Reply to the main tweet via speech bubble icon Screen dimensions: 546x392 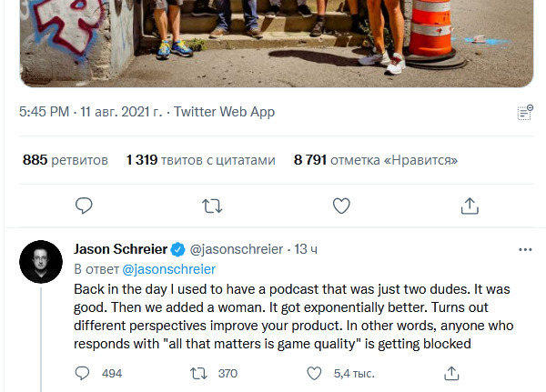[x=83, y=206]
